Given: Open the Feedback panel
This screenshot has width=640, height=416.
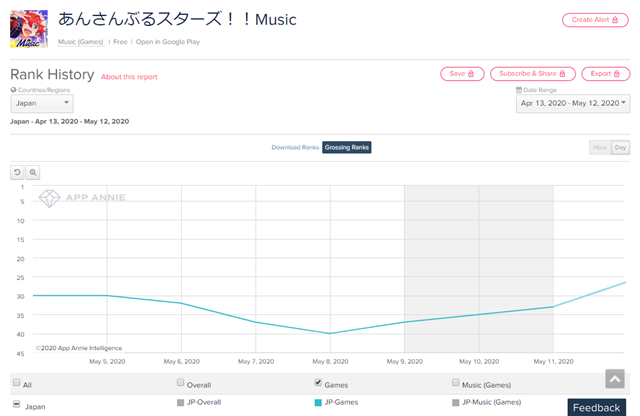Looking at the screenshot, I should coord(596,407).
